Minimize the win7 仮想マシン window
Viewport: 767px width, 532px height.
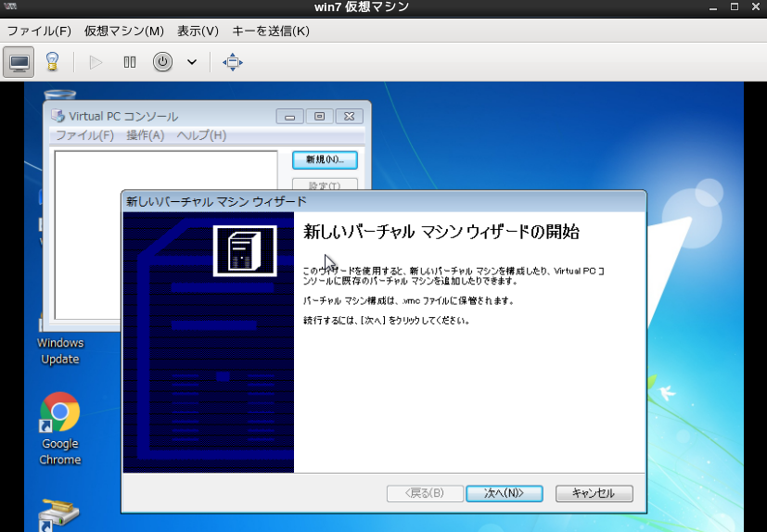(713, 7)
